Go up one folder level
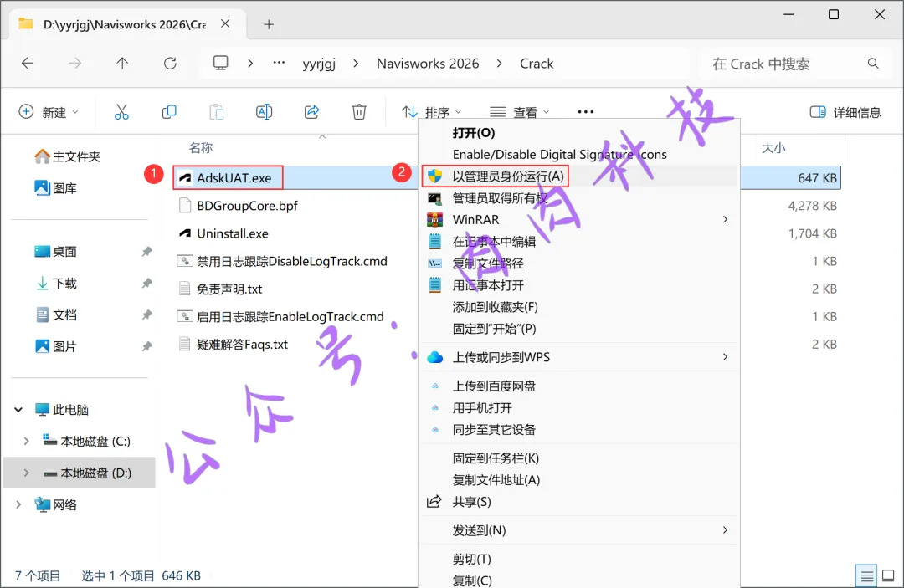 coord(122,64)
